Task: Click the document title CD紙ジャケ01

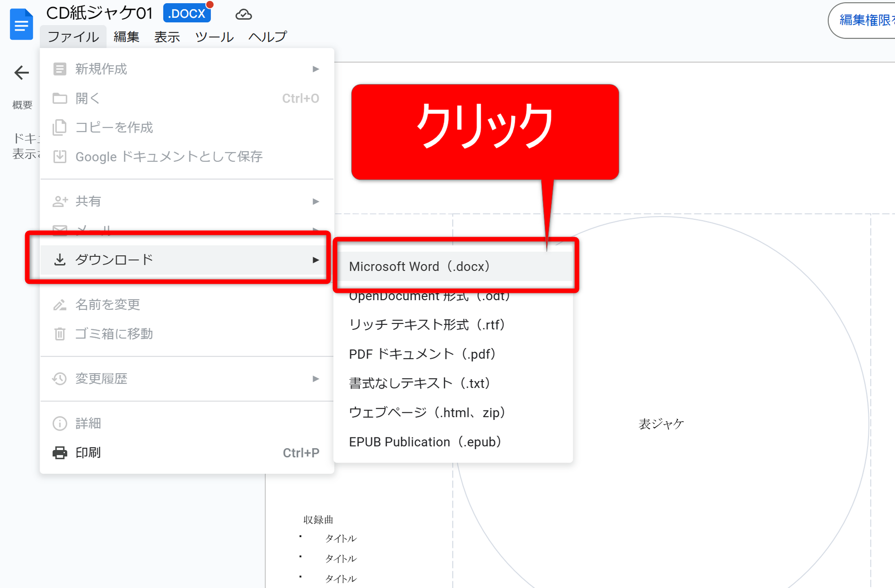Action: (x=99, y=13)
